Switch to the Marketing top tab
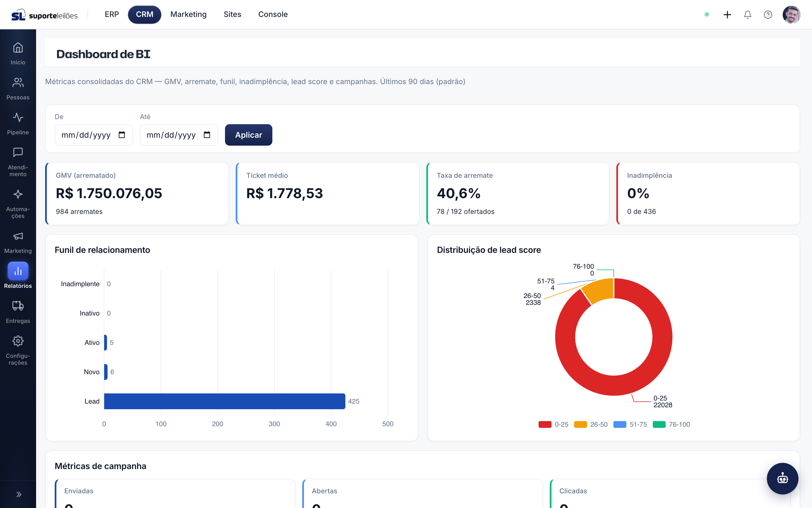Screen dimensions: 812x508 (188, 14)
